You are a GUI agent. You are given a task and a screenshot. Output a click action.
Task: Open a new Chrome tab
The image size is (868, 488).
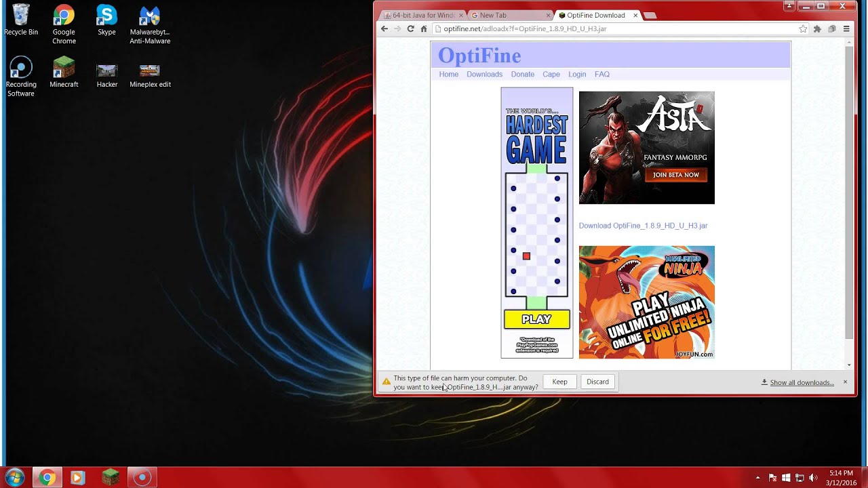click(650, 15)
